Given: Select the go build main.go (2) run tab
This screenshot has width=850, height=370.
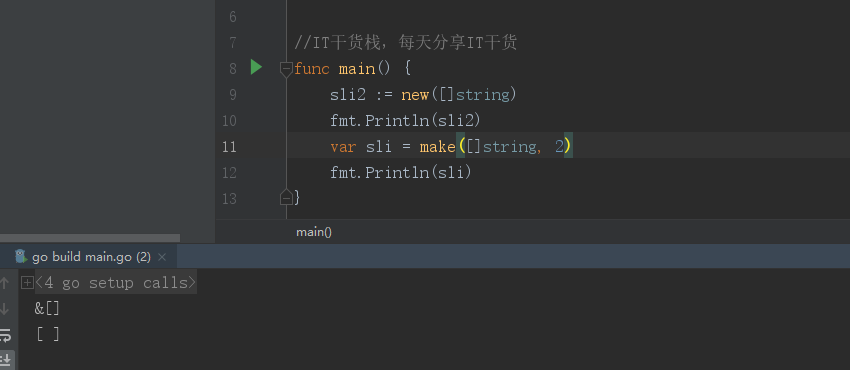Looking at the screenshot, I should [88, 257].
